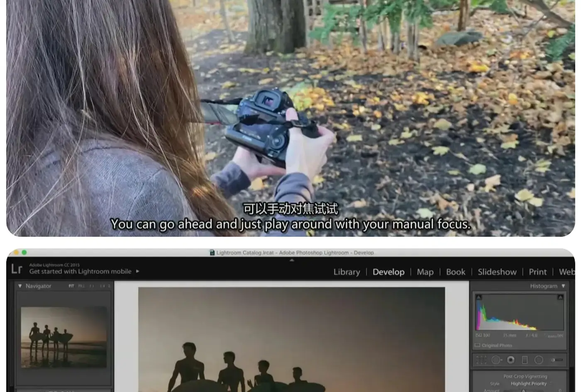Select the Crop Overlay tool
Viewport: 581px width, 392px height.
481,360
